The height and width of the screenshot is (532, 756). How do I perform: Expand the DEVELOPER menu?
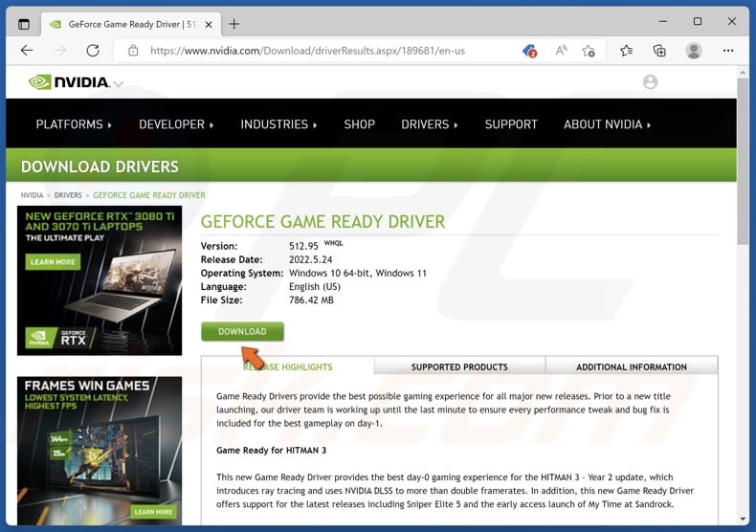[x=176, y=124]
